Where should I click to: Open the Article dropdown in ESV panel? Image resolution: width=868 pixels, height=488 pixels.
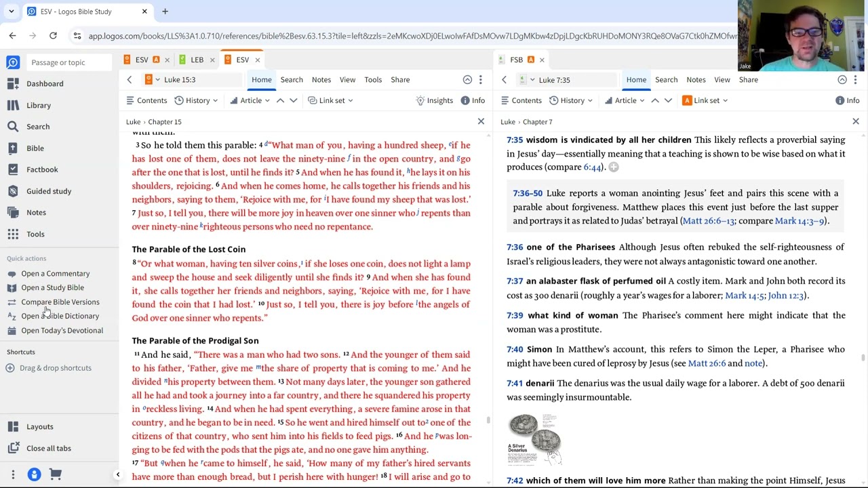coord(250,100)
